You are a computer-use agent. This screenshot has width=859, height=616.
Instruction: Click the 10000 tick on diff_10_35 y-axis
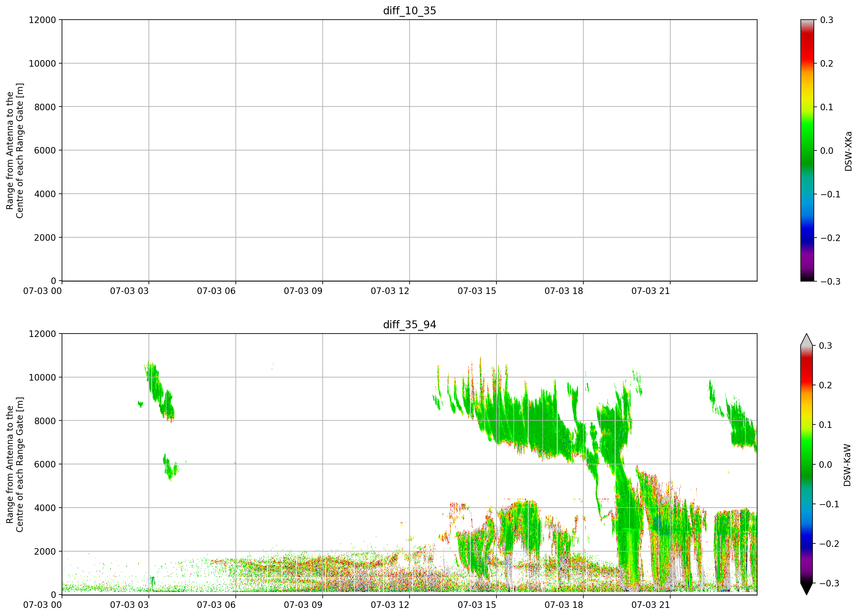point(42,63)
